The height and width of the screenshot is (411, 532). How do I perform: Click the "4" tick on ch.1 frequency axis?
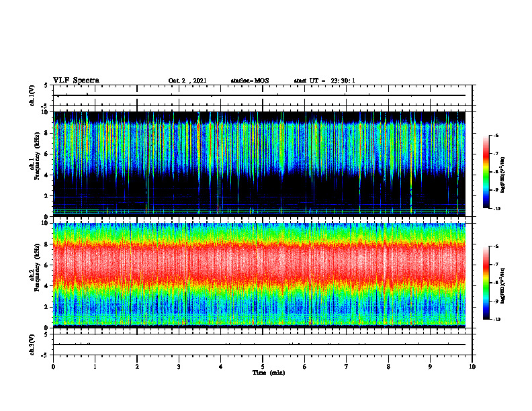coord(47,175)
